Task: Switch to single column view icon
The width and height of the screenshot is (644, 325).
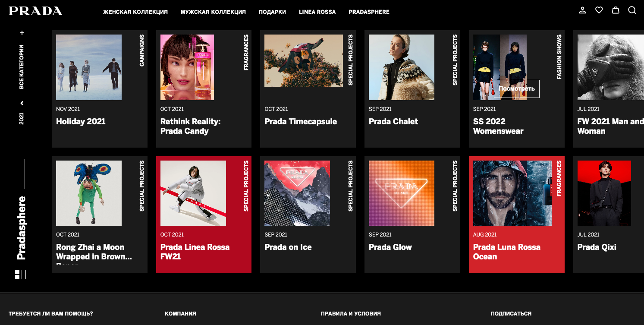Action: [x=24, y=275]
